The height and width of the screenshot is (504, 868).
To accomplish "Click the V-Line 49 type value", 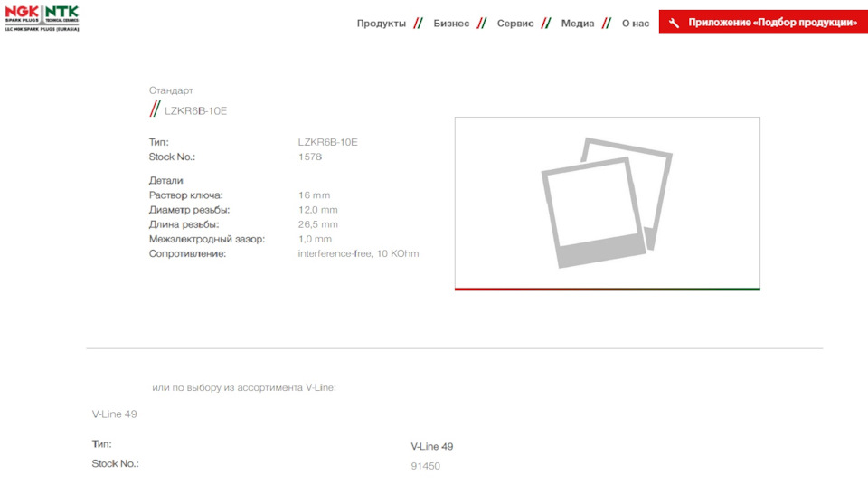I will tap(432, 446).
